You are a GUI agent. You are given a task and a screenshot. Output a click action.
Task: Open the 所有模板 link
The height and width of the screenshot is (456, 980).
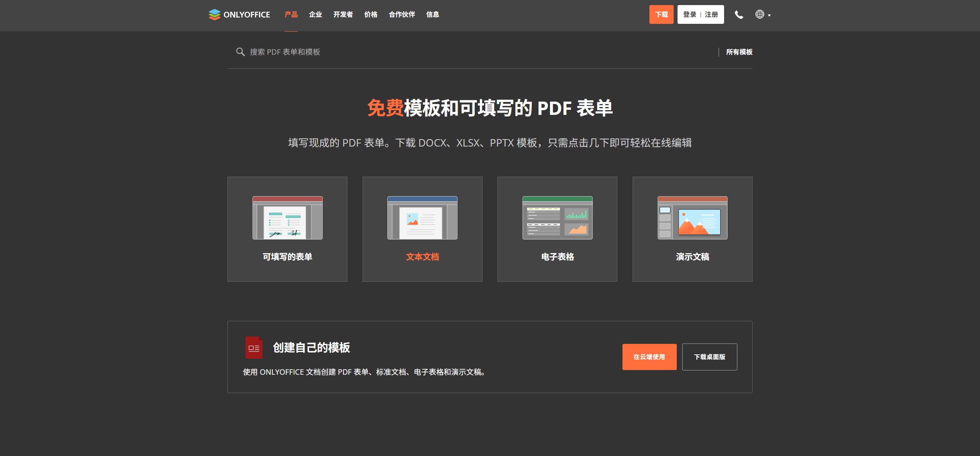coord(739,52)
